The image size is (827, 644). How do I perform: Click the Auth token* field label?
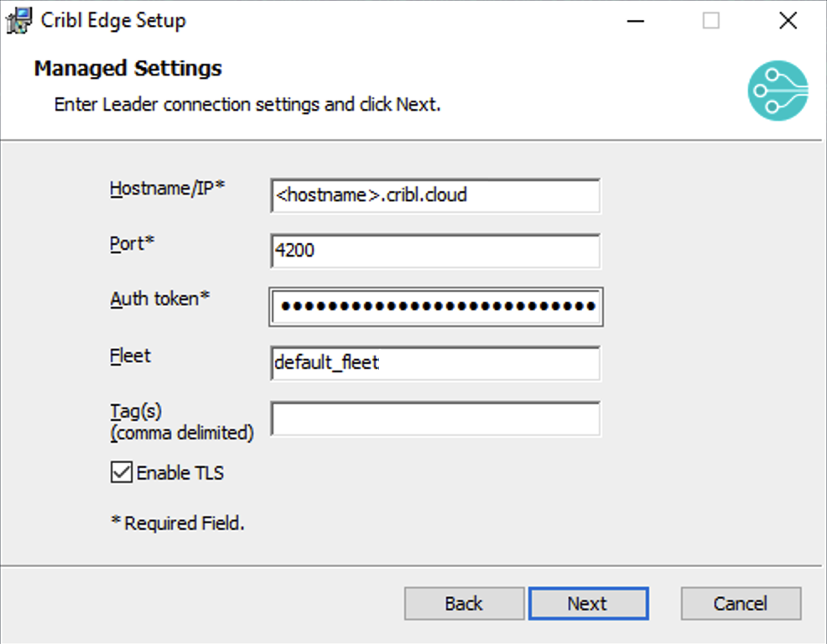pos(159,299)
